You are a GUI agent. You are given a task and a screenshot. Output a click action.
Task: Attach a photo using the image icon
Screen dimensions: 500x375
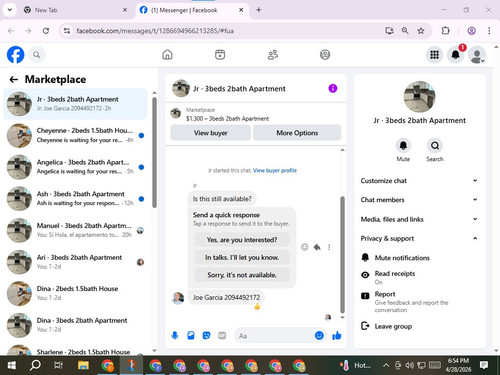tap(191, 335)
